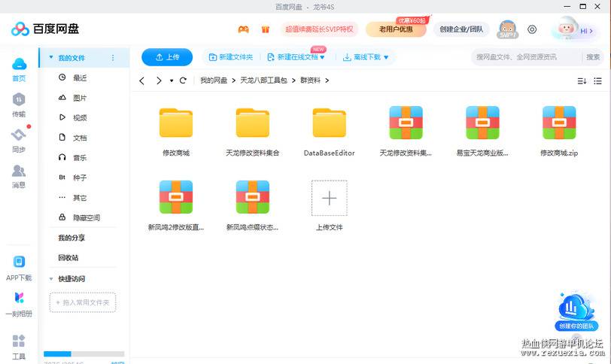Open the navigation history dropdown arrow

(x=172, y=80)
